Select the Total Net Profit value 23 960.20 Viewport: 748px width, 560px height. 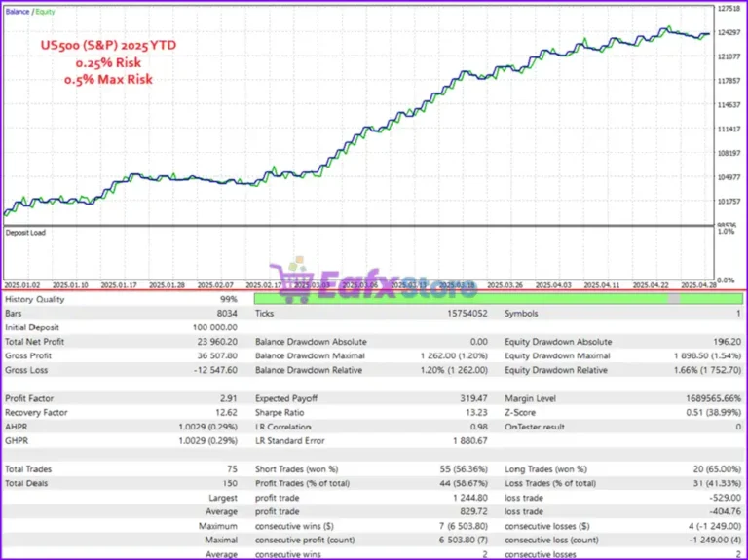tap(217, 342)
